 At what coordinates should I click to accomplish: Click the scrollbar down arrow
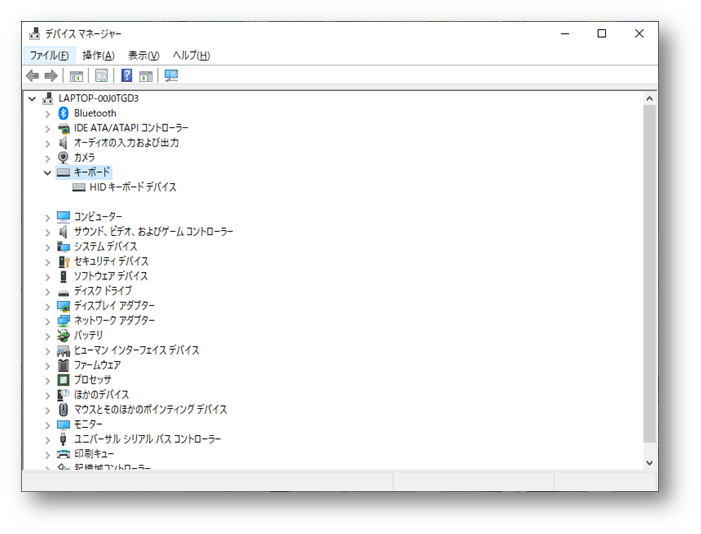pos(649,463)
